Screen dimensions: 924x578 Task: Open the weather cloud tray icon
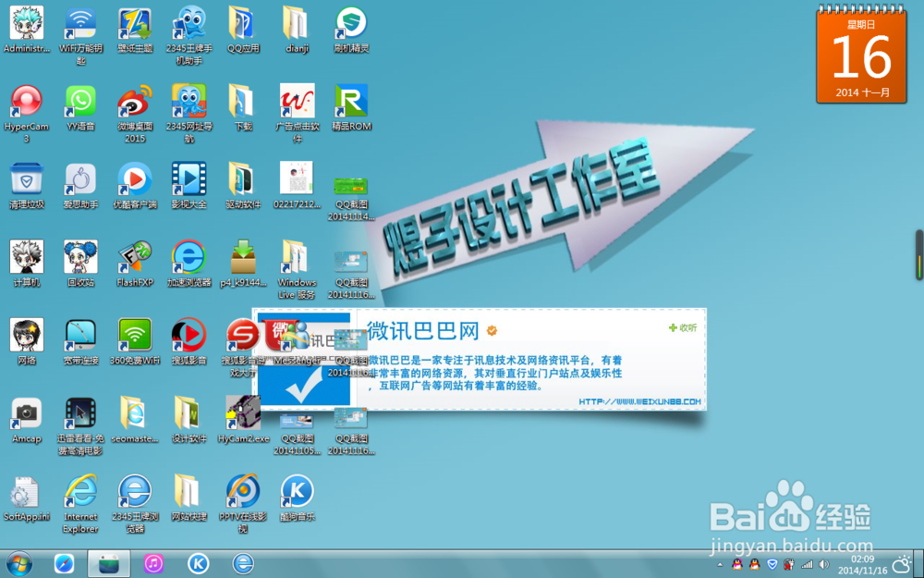click(x=902, y=564)
